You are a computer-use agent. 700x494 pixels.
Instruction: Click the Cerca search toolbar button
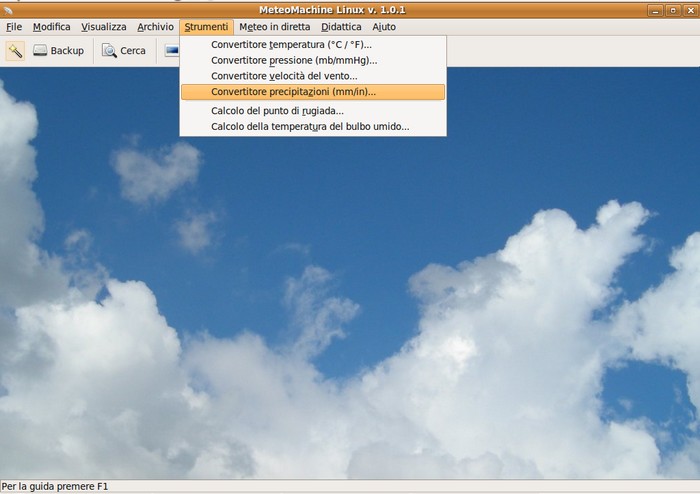[124, 51]
